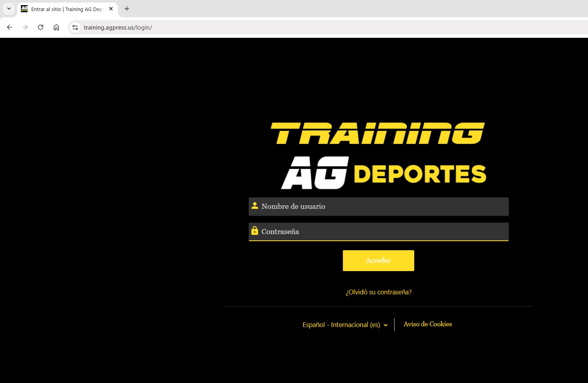Go to the browser home page
Screen dimensions: 588x383
pyautogui.click(x=56, y=27)
